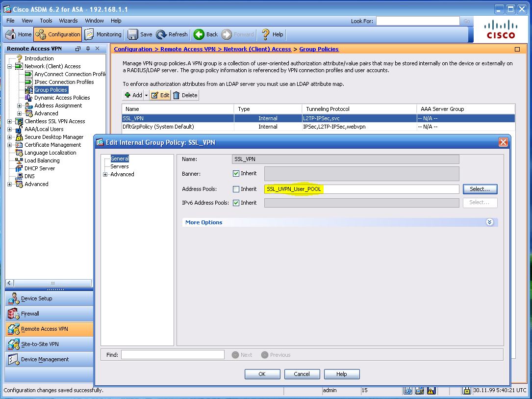The width and height of the screenshot is (532, 399).
Task: Sort table by Tunneling Protocol header
Action: pos(359,109)
